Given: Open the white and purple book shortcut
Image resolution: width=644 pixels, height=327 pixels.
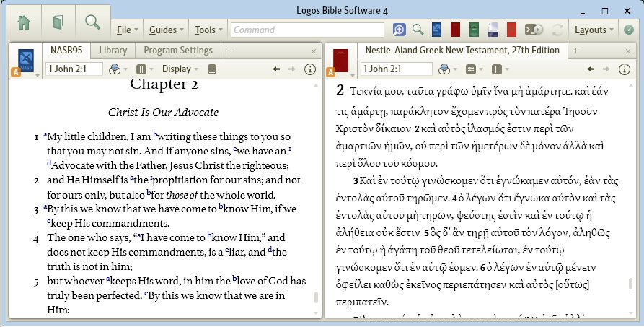Looking at the screenshot, I should (493, 30).
